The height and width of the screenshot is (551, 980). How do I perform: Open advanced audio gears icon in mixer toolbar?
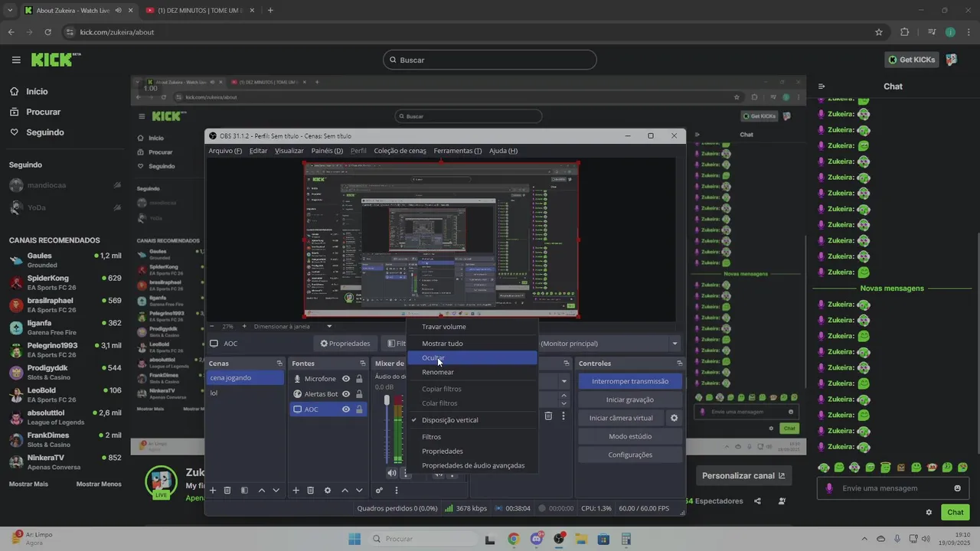pyautogui.click(x=379, y=491)
